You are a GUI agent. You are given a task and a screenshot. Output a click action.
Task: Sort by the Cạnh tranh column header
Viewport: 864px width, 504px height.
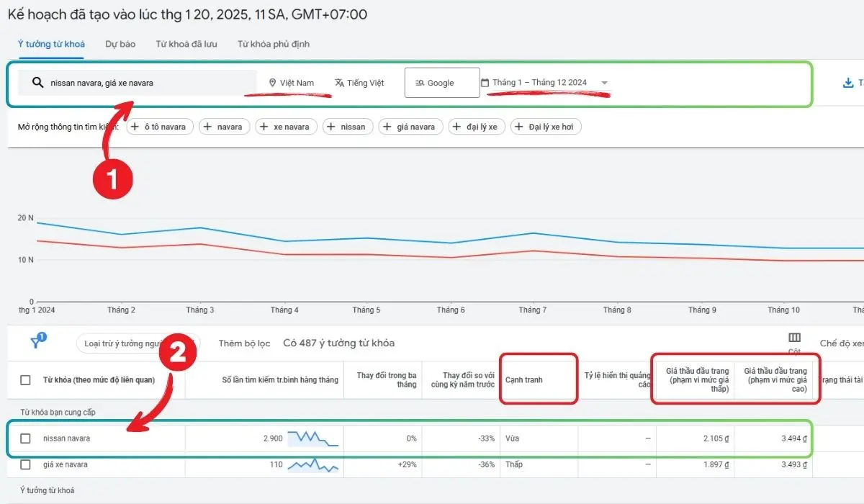point(524,379)
